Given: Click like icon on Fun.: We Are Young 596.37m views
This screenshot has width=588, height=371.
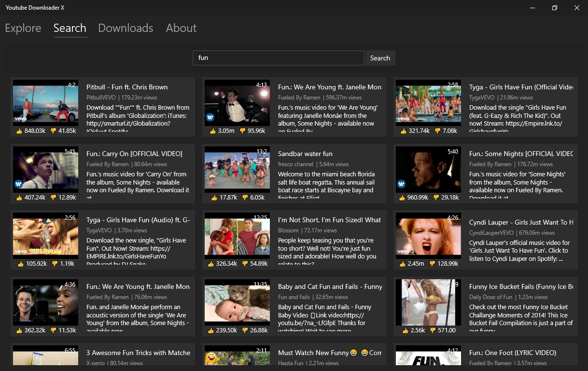Looking at the screenshot, I should point(213,131).
